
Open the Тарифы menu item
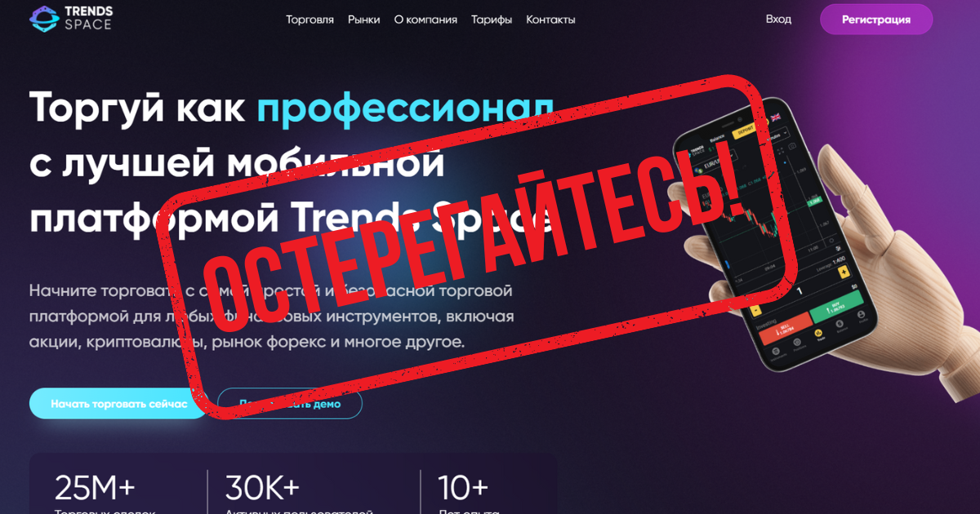[492, 20]
